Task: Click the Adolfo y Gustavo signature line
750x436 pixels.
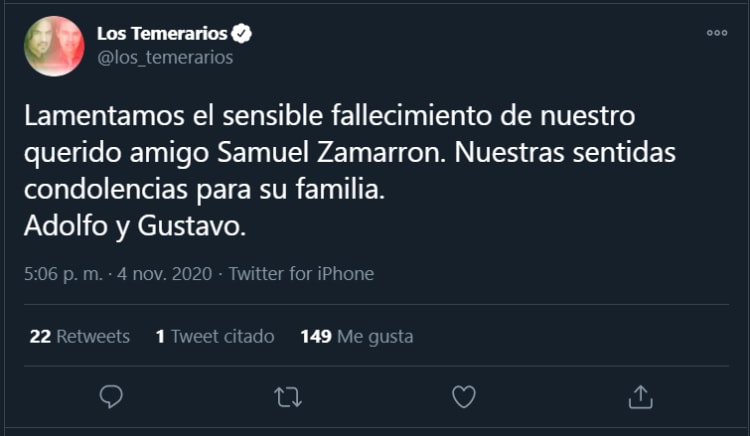Action: [x=133, y=227]
